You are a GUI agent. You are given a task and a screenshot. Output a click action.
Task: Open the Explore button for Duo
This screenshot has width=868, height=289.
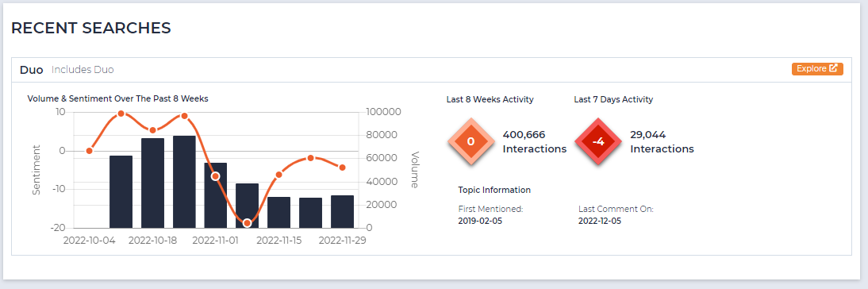(817, 68)
